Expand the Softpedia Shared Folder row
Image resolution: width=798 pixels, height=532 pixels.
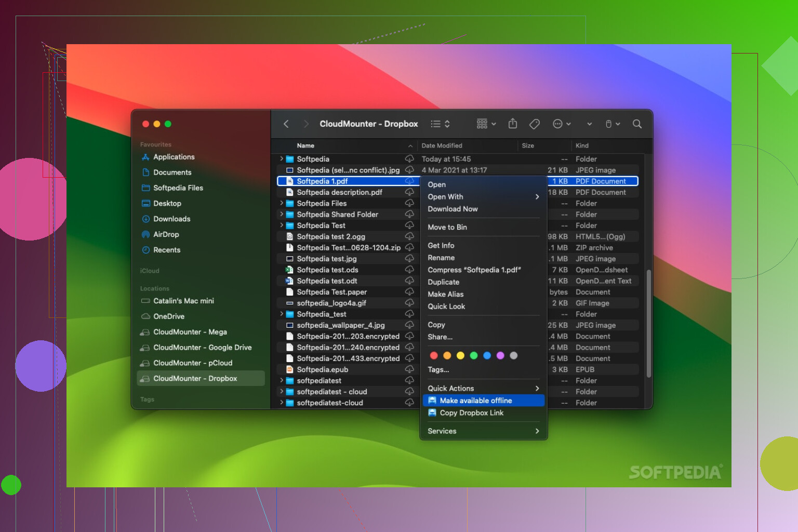point(282,214)
